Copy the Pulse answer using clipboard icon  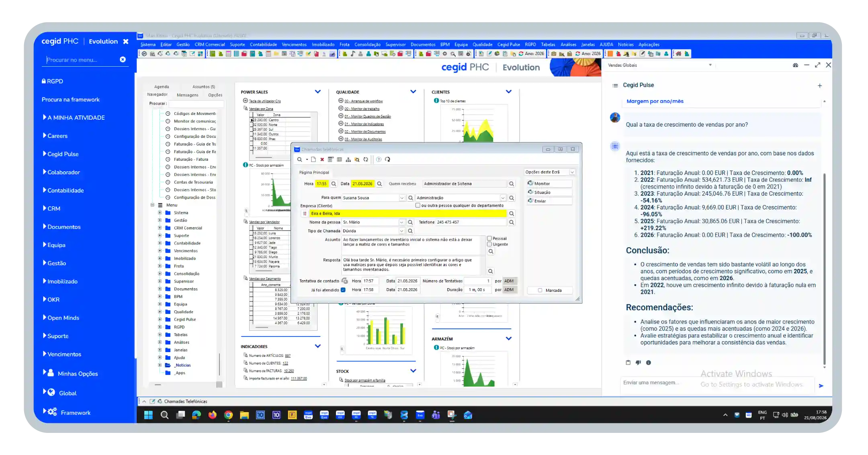pyautogui.click(x=628, y=363)
